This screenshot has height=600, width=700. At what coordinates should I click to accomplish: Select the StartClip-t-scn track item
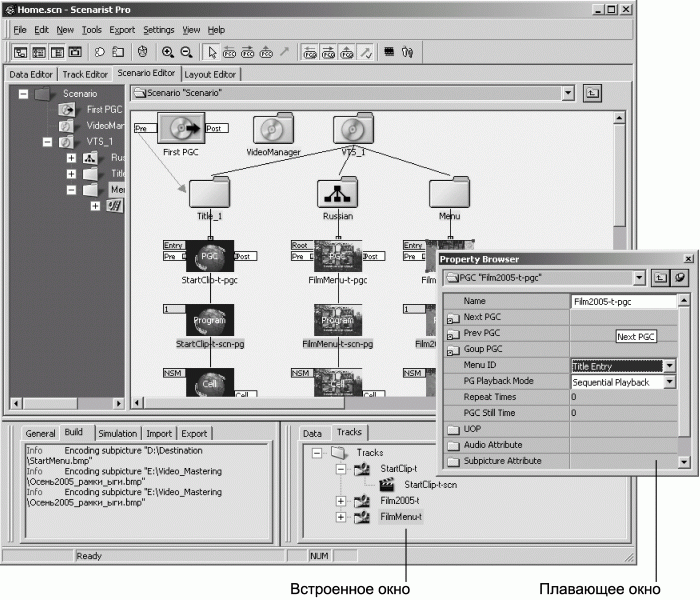tap(430, 484)
